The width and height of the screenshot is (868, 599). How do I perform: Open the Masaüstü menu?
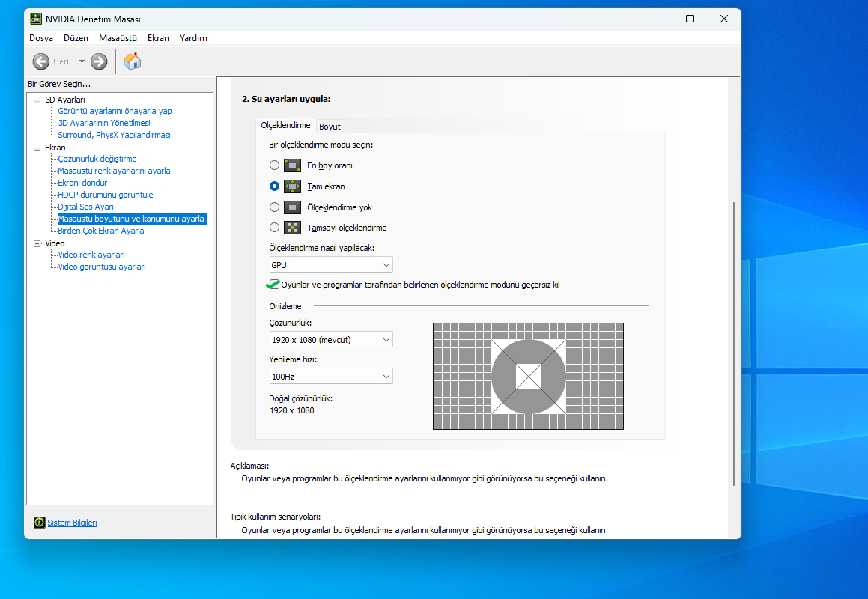[x=118, y=38]
